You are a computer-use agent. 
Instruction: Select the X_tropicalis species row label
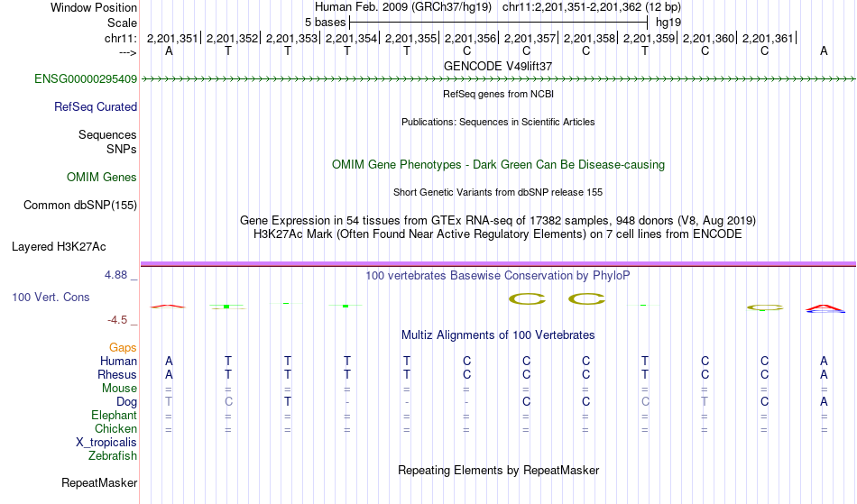click(x=106, y=443)
